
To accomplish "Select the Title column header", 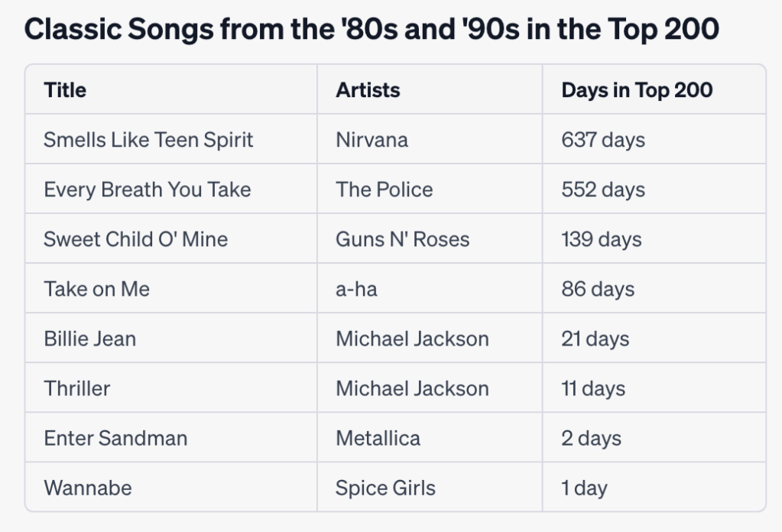I will (65, 90).
